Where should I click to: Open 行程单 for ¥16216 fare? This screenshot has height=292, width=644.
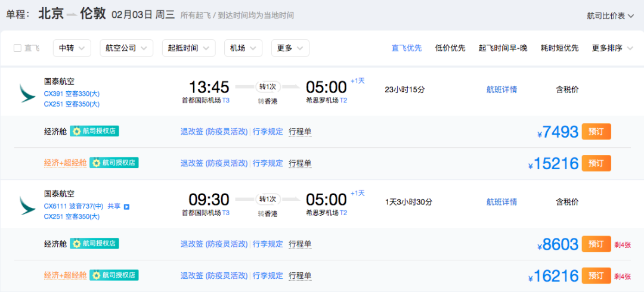[x=300, y=275]
